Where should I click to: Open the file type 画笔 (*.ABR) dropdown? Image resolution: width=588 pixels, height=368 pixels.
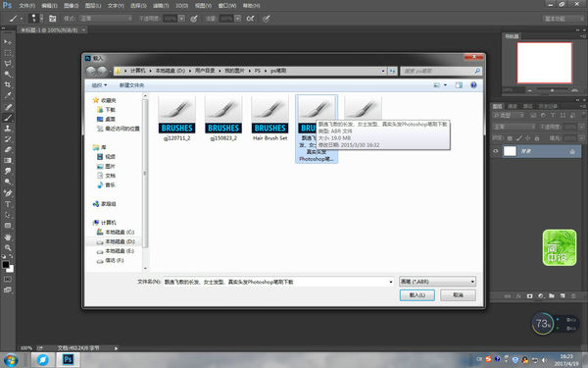[x=438, y=282]
